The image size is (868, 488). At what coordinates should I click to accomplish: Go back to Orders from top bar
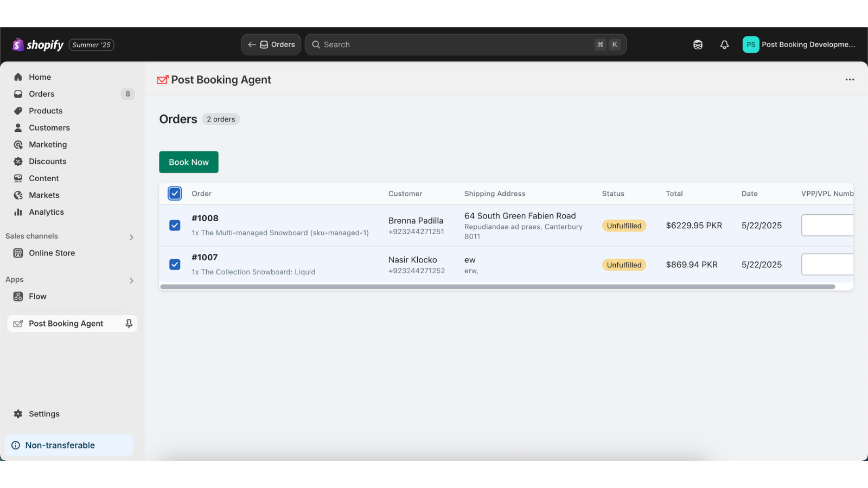pyautogui.click(x=271, y=44)
